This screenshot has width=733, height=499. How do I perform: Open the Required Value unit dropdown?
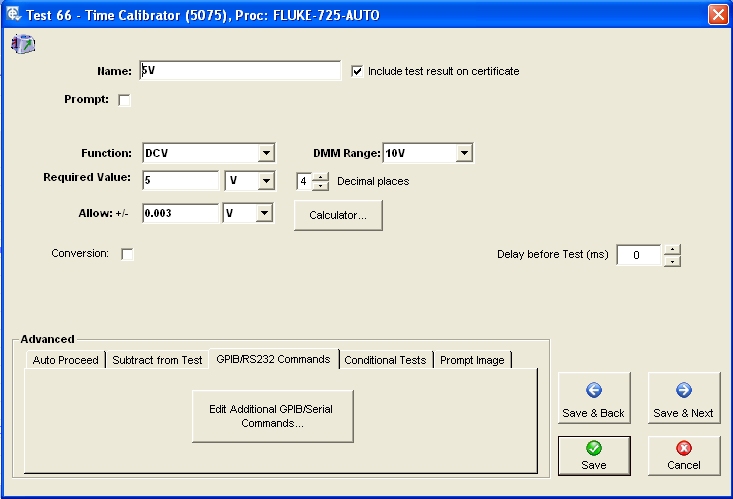pyautogui.click(x=265, y=181)
